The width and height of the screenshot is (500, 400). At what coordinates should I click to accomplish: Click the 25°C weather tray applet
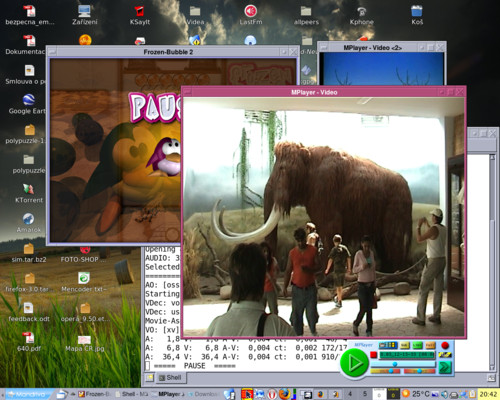pyautogui.click(x=415, y=394)
